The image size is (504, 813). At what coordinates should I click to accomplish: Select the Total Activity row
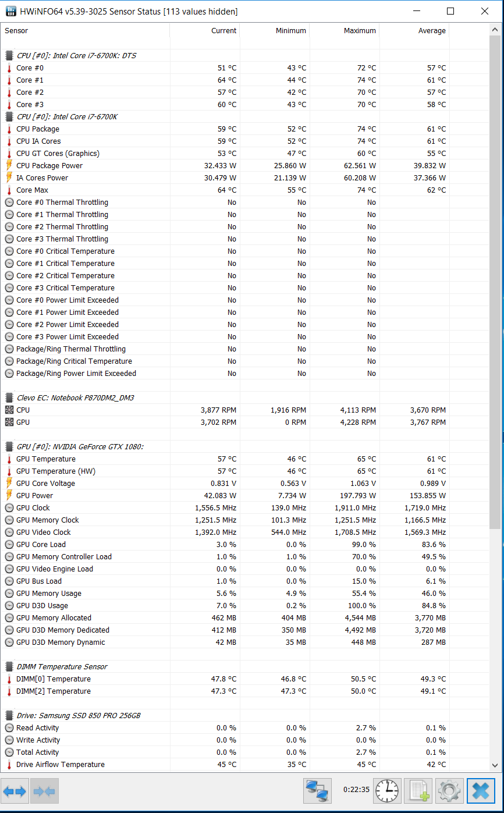[245, 752]
